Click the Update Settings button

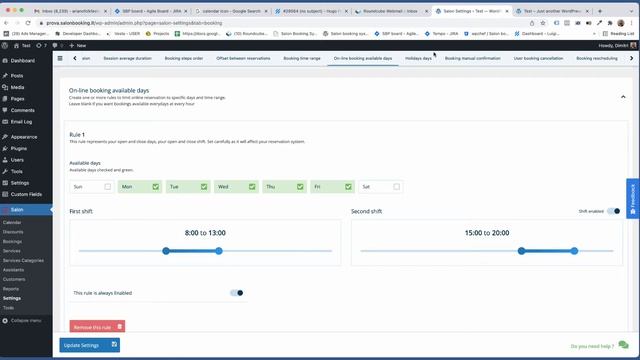pos(90,345)
